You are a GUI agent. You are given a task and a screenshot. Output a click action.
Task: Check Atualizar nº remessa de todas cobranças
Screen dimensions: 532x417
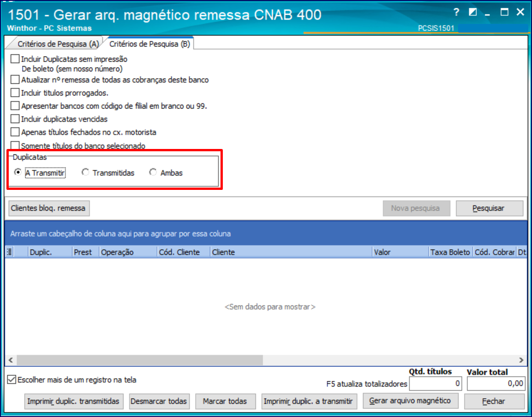tap(15, 80)
